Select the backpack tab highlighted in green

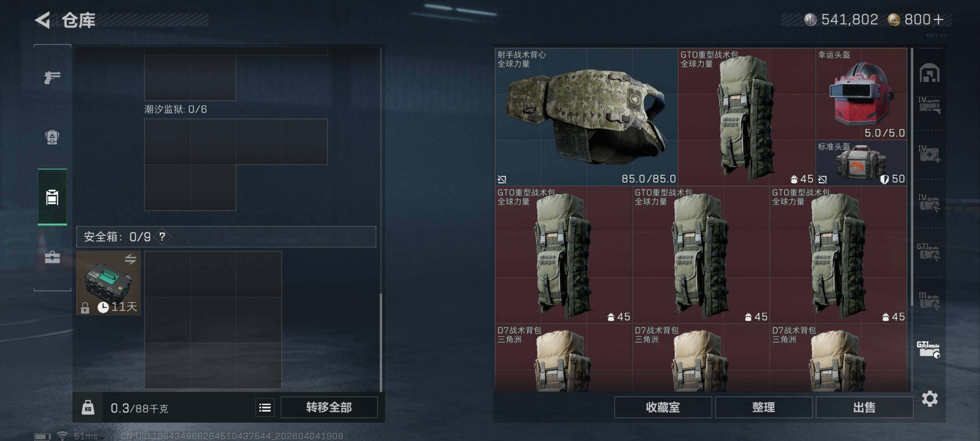pyautogui.click(x=52, y=197)
